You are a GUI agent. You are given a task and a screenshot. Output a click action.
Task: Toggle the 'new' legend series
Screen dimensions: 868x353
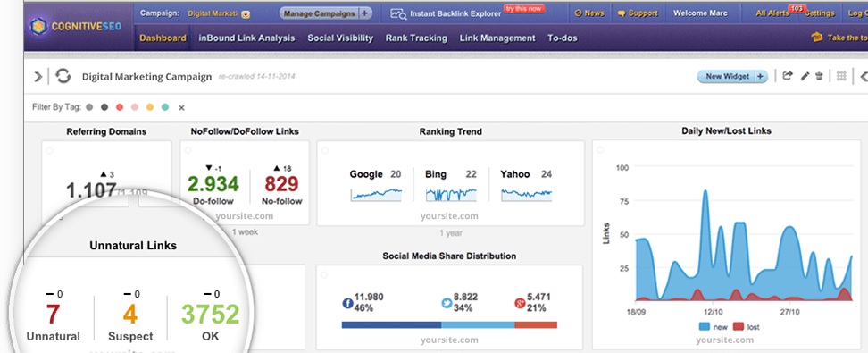(712, 327)
